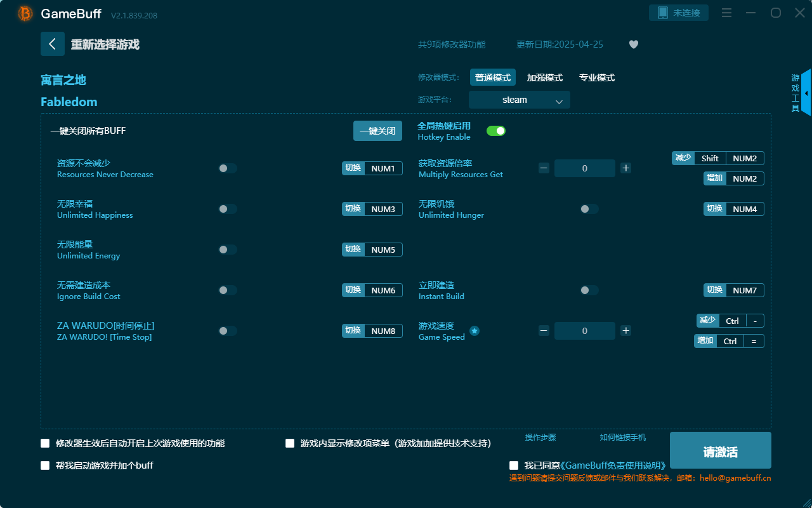The width and height of the screenshot is (812, 508).
Task: Click the star badge beside Game Speed
Action: tap(475, 331)
